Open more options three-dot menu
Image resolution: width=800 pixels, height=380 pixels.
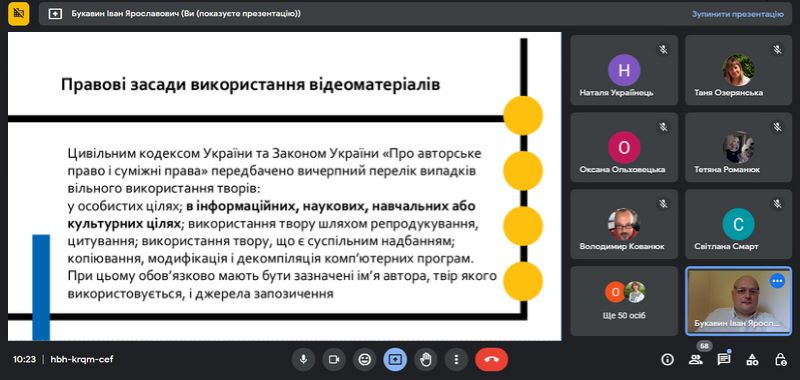point(456,360)
